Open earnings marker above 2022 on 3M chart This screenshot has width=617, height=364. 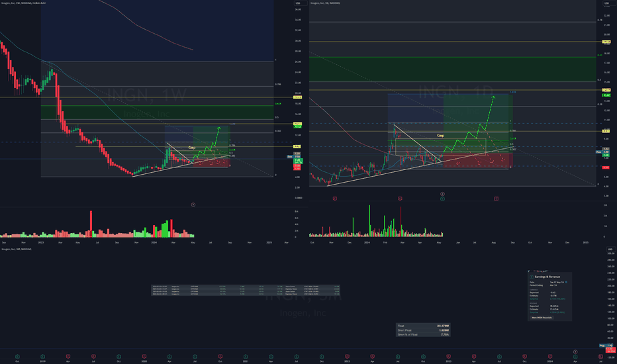[x=347, y=357]
